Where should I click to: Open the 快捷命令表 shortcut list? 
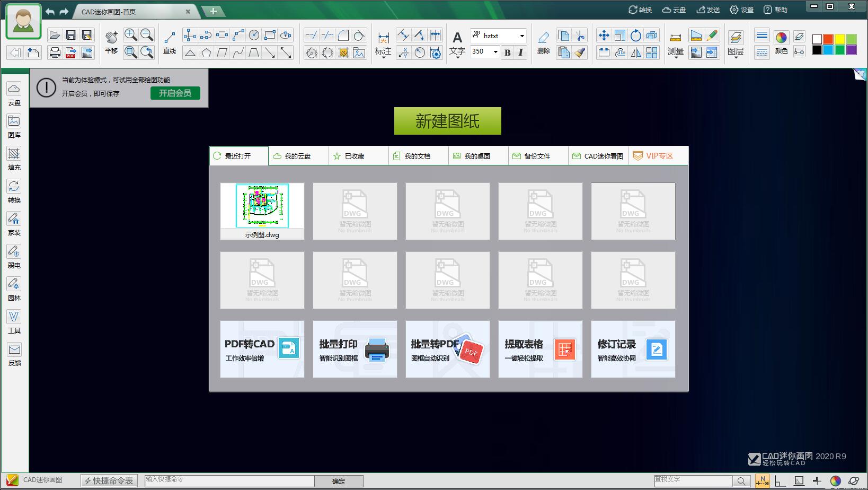click(x=109, y=480)
